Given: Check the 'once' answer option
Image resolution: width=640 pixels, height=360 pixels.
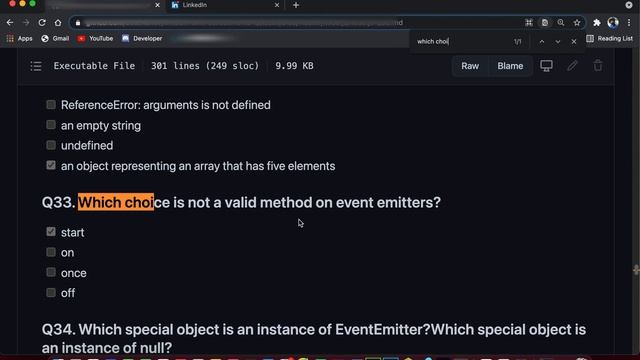Looking at the screenshot, I should 51,272.
